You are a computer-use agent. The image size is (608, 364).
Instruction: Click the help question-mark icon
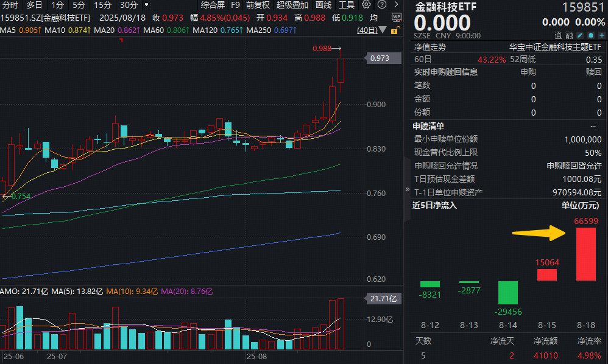(381, 4)
